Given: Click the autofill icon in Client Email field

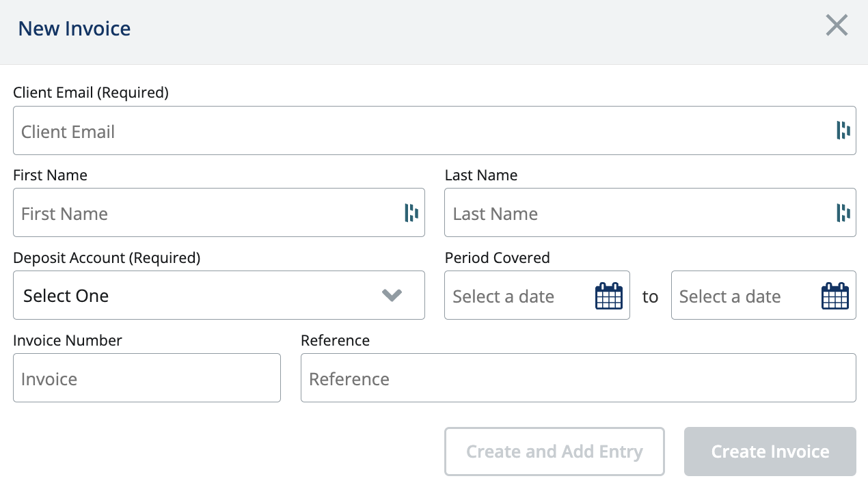Looking at the screenshot, I should coord(843,130).
